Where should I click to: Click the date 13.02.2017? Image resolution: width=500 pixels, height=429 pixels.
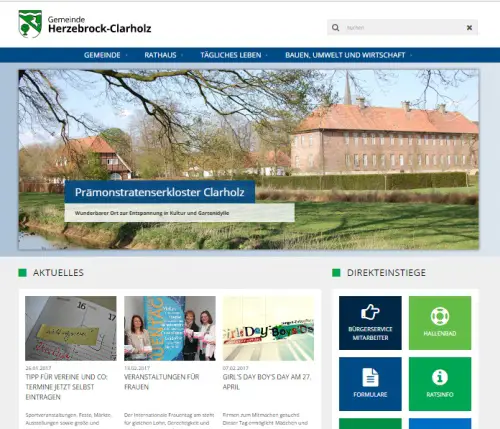pyautogui.click(x=137, y=368)
